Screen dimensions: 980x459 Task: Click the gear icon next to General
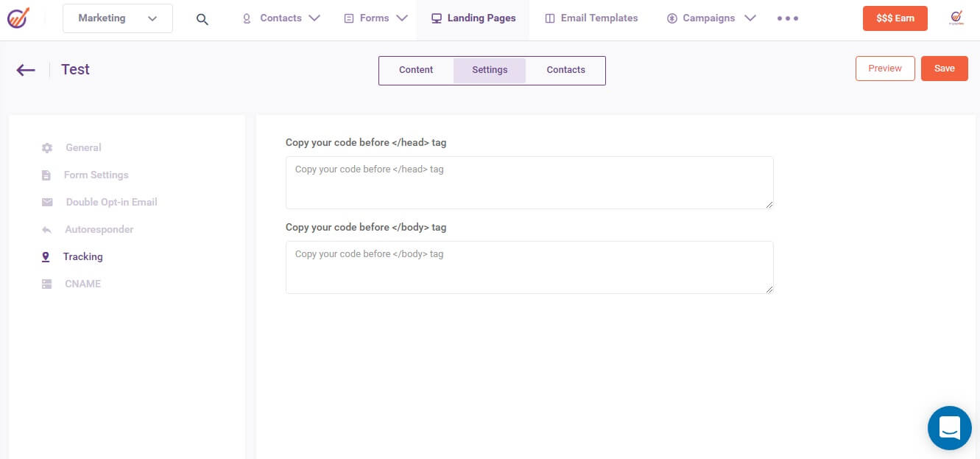point(46,147)
